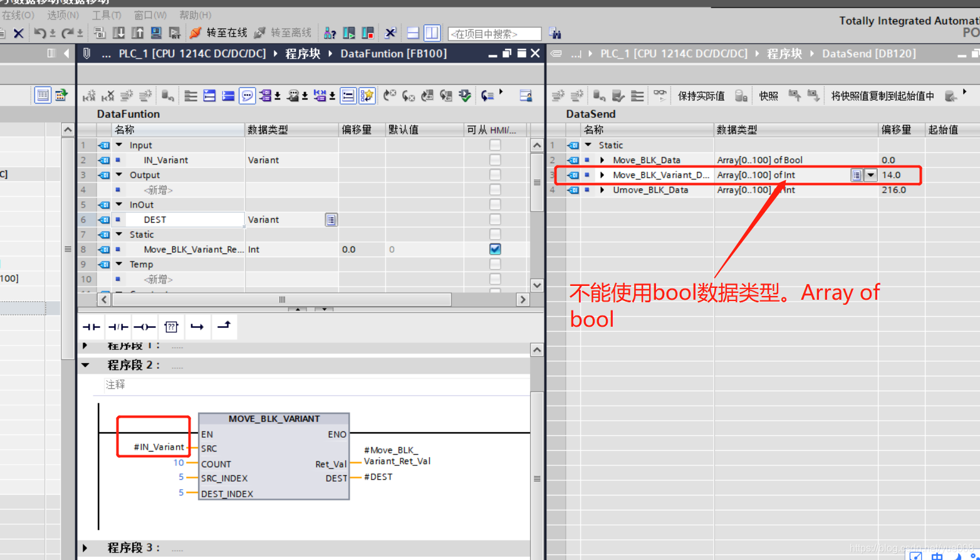Open the 工具(T) menu
This screenshot has height=560, width=980.
click(x=107, y=14)
